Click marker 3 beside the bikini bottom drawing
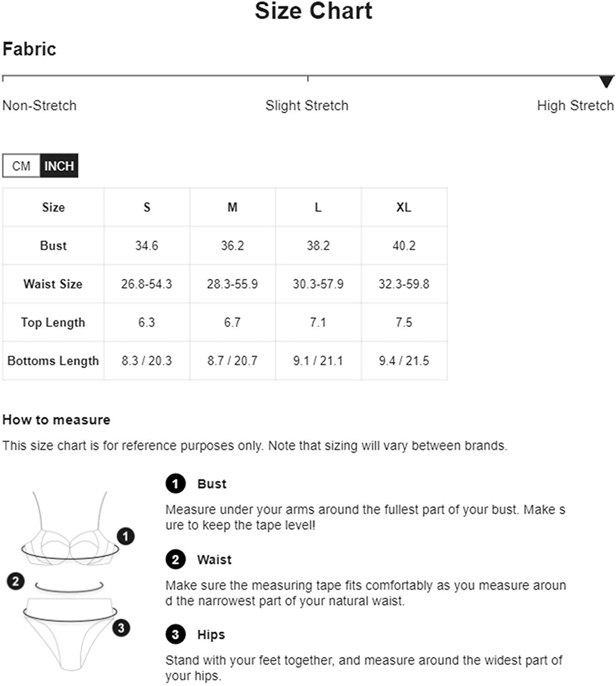Viewport: 616px width, 686px height. [121, 628]
